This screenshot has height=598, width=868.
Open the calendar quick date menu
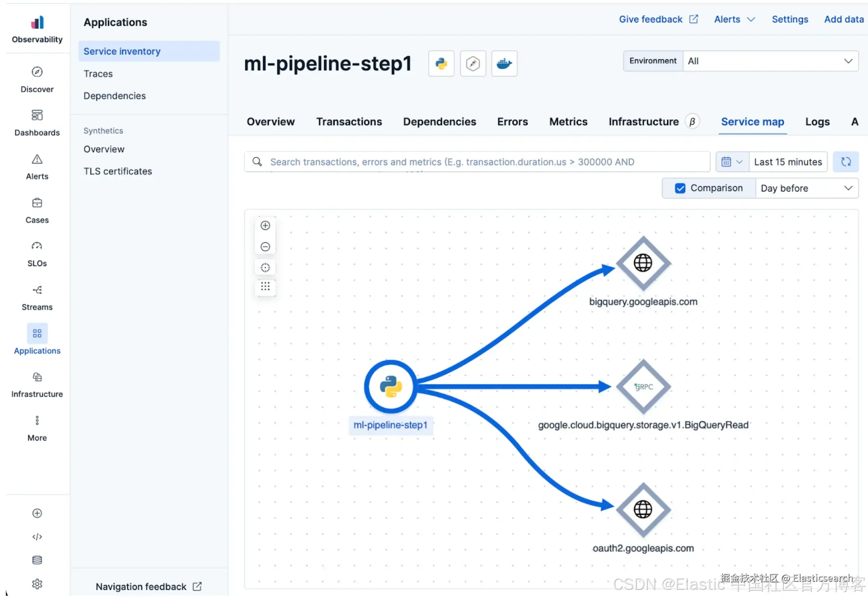(732, 162)
